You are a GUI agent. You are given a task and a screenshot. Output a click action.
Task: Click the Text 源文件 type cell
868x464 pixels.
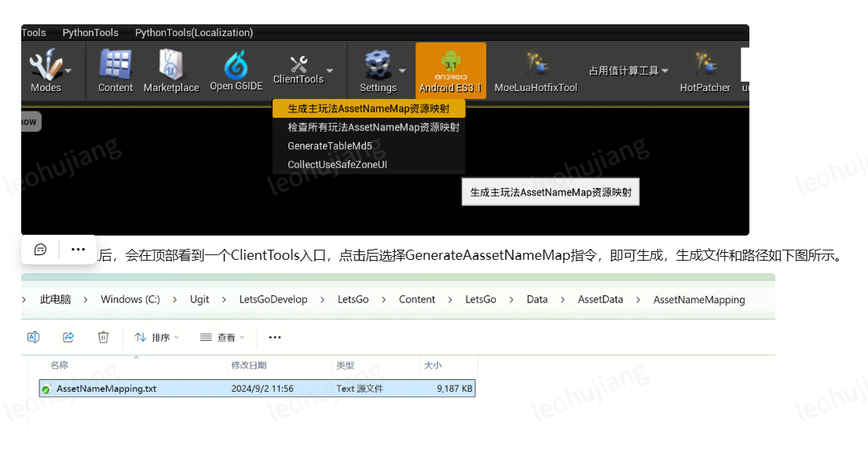click(359, 388)
